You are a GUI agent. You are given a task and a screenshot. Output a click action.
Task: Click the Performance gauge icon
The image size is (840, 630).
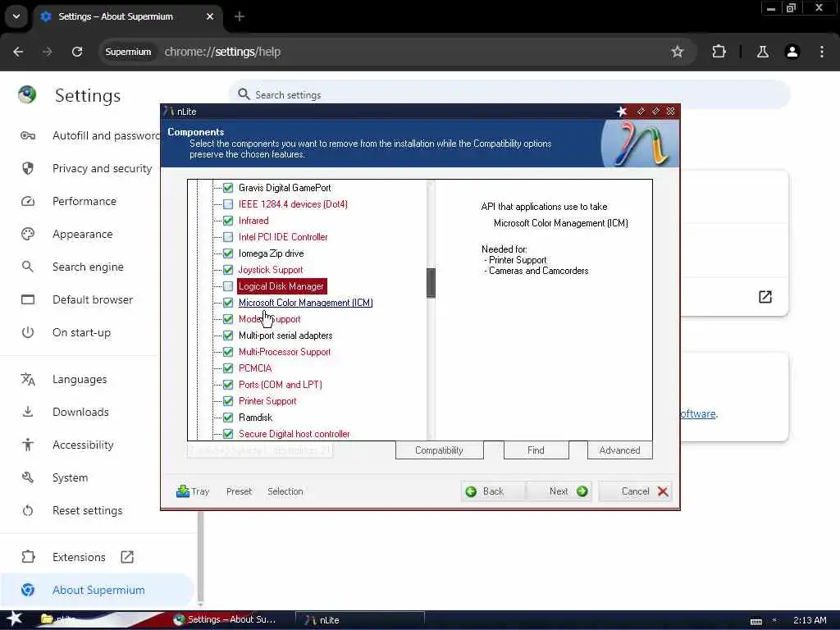point(28,202)
